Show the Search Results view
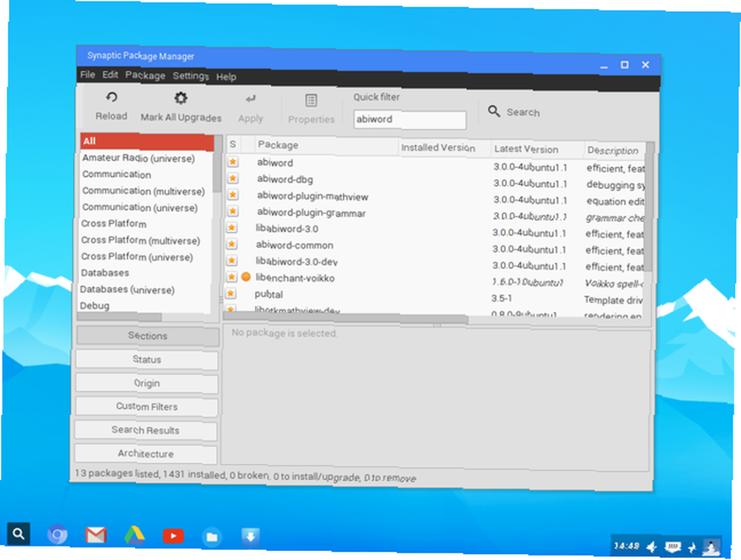The image size is (741, 560). [145, 430]
